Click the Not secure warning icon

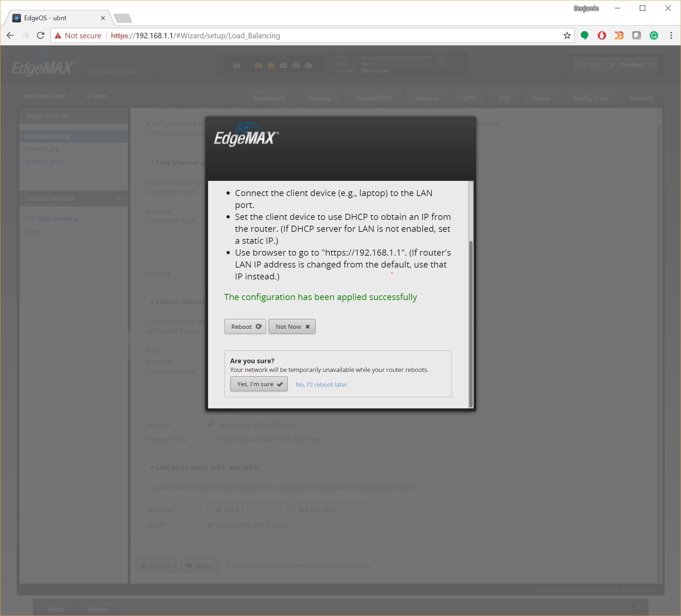click(x=58, y=35)
